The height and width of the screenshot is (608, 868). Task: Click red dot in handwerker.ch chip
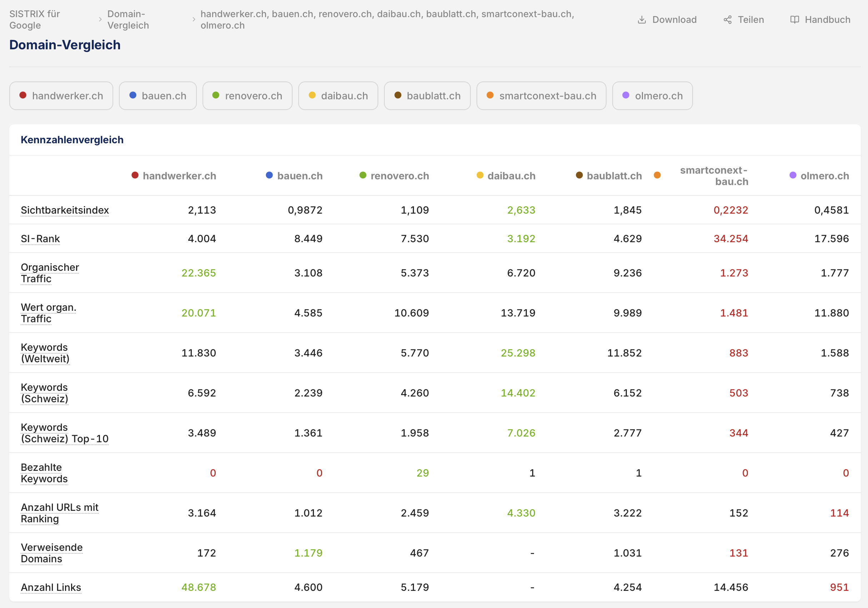click(x=23, y=95)
